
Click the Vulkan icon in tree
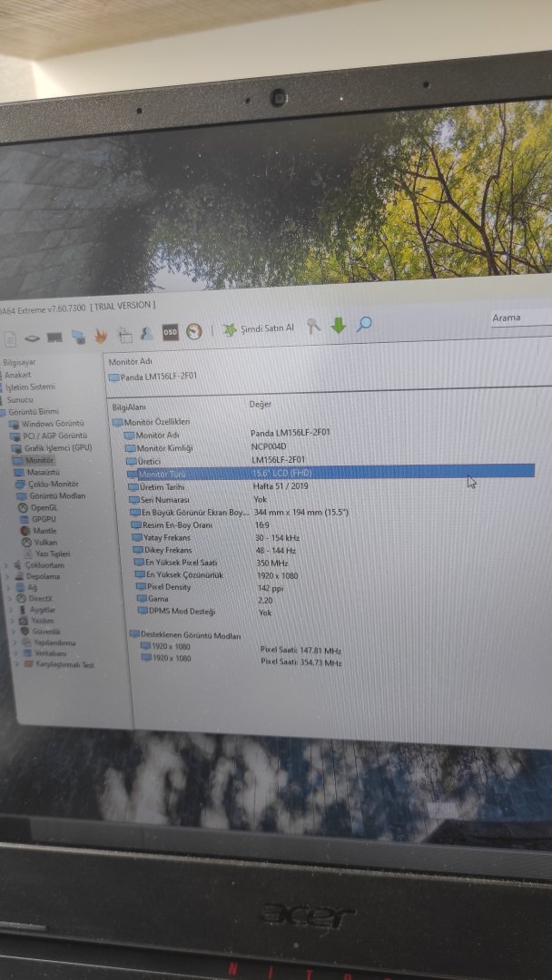click(x=26, y=542)
